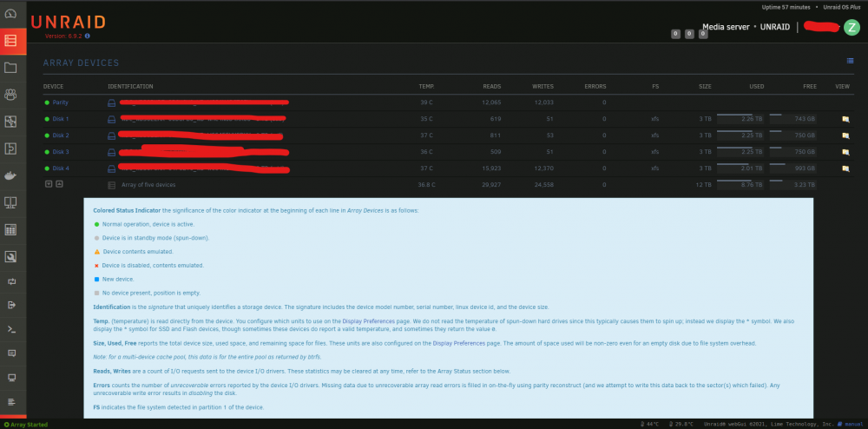Open the Users icon in sidebar
Image resolution: width=868 pixels, height=429 pixels.
pyautogui.click(x=10, y=95)
